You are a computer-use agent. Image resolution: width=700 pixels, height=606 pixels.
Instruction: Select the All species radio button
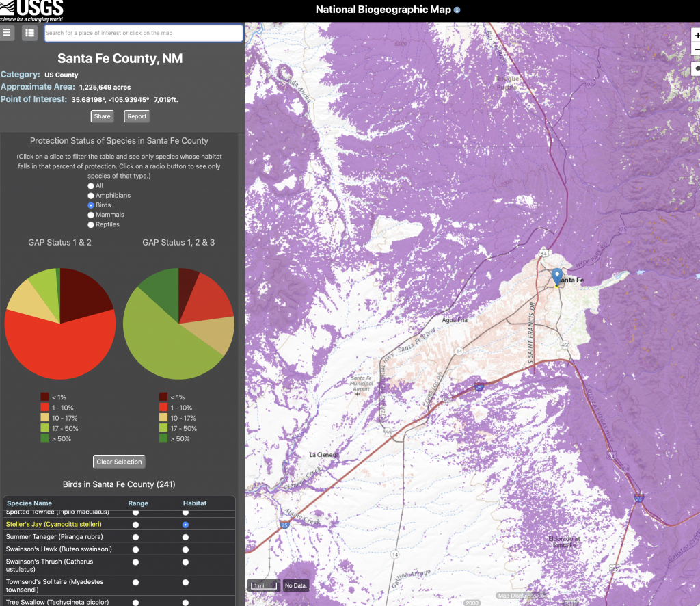(91, 185)
